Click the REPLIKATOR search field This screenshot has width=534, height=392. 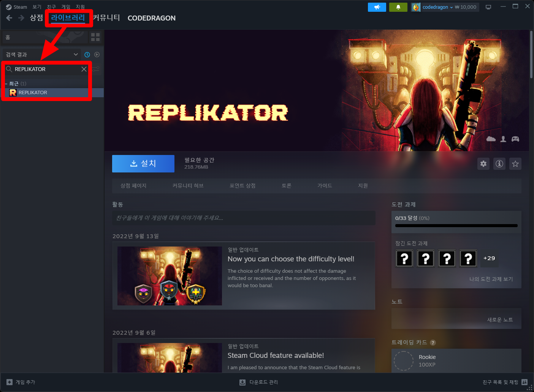tap(47, 69)
